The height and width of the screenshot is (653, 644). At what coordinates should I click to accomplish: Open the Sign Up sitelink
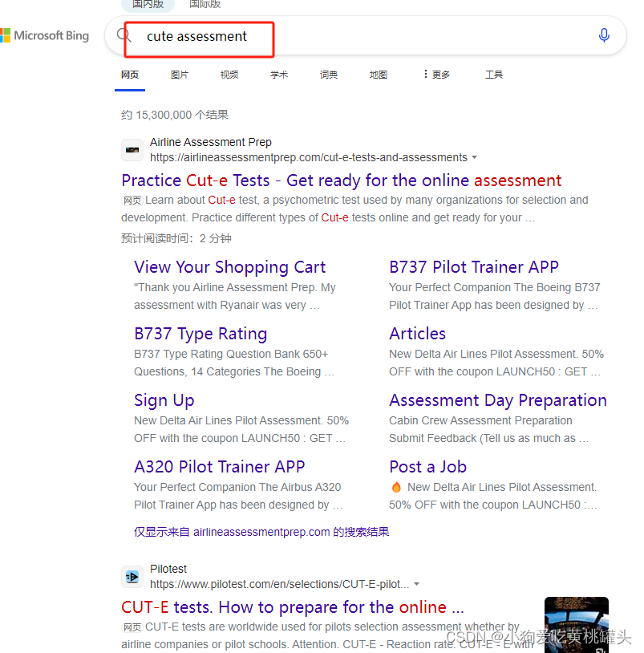164,400
